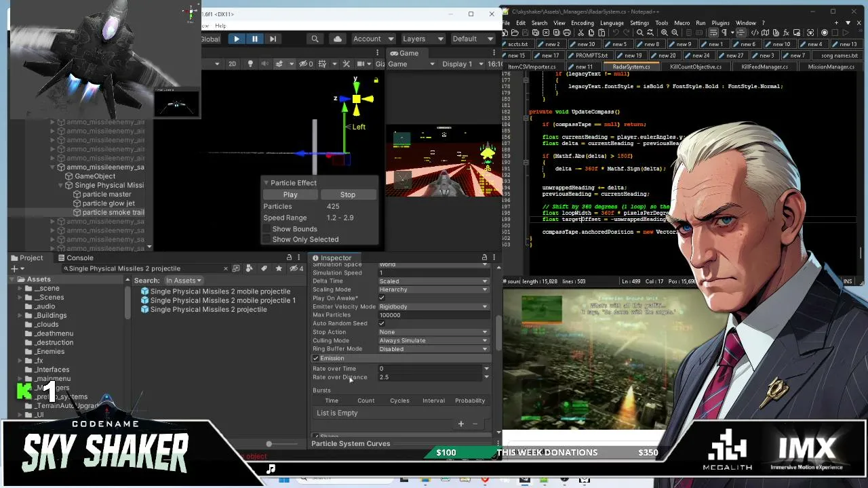Toggle 2D scene view mode
Screen dimensions: 868x488
coord(232,64)
